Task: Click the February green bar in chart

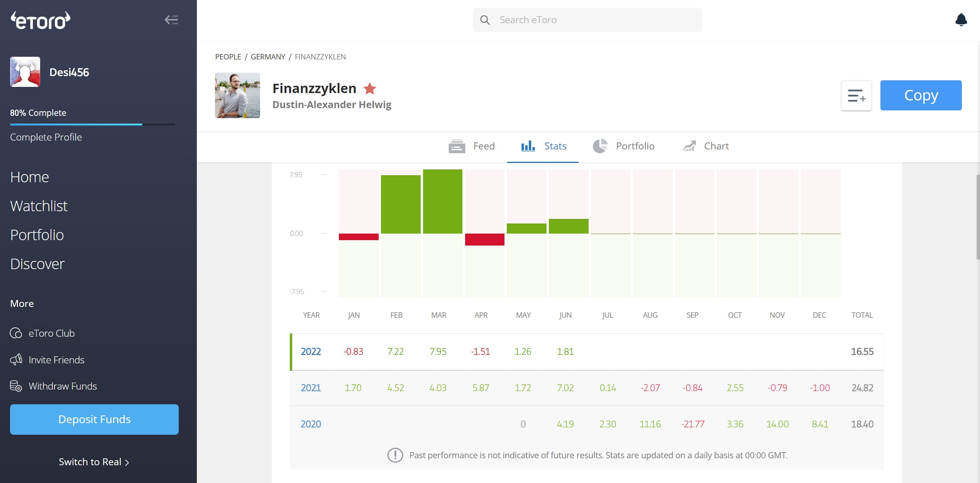Action: click(401, 204)
